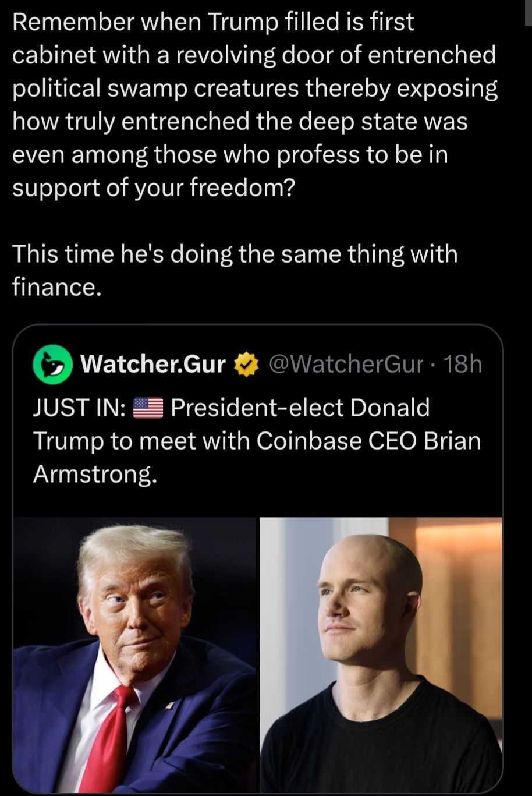
Task: Open the right photo of Brian Armstrong
Action: click(x=381, y=654)
